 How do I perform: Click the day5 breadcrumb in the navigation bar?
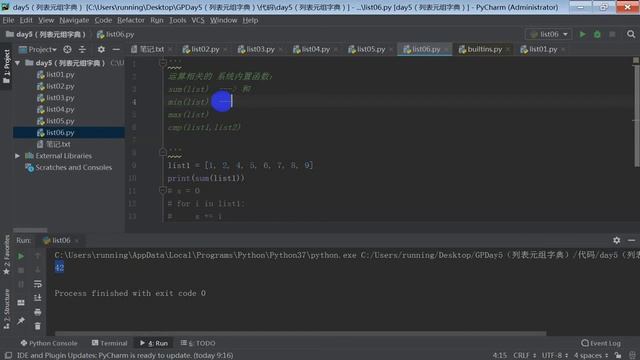coord(46,34)
